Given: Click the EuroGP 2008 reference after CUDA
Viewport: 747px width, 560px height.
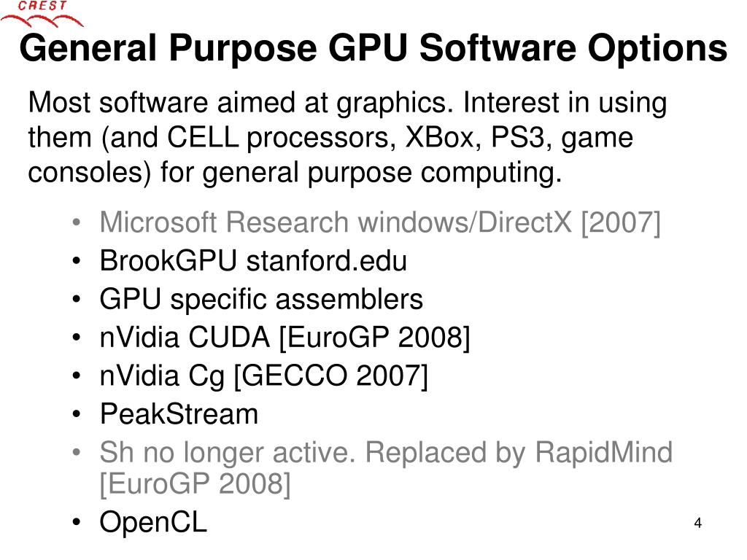Looking at the screenshot, I should (x=374, y=338).
